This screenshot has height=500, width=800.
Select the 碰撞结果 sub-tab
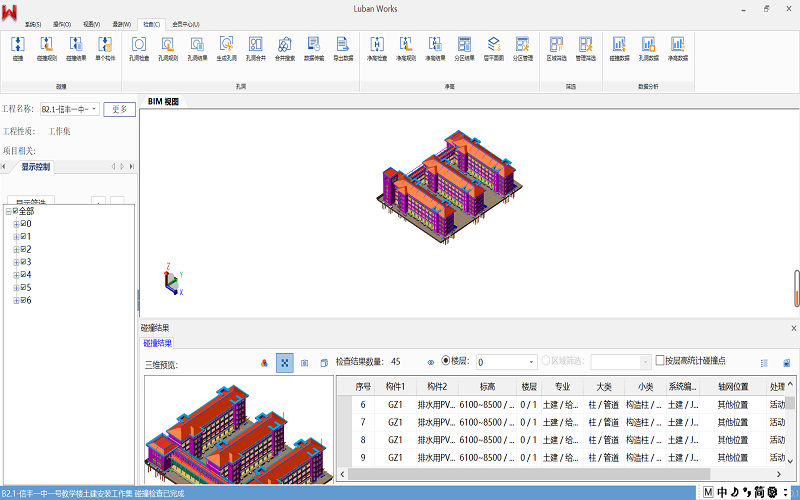point(157,343)
